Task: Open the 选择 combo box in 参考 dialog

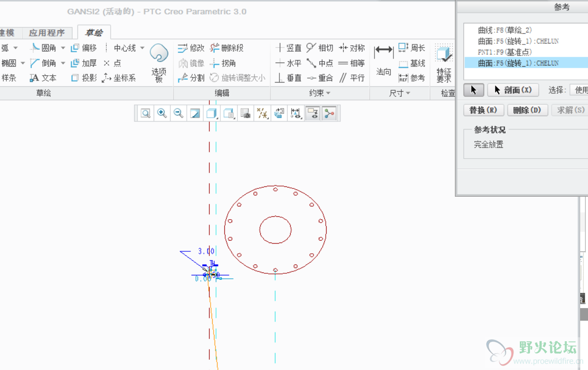Action: [x=579, y=90]
